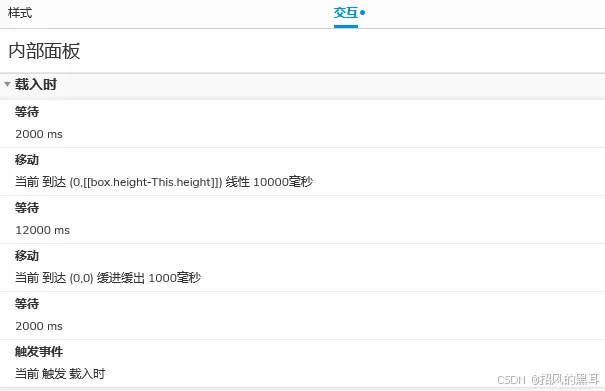The image size is (605, 391).
Task: Open the 2000 ms wait before 触发事件
Action: 39,326
